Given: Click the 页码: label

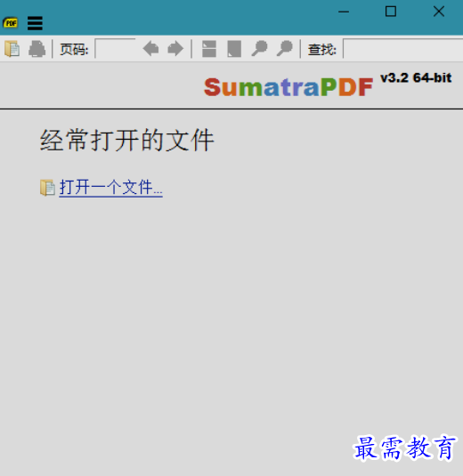Looking at the screenshot, I should click(x=74, y=49).
